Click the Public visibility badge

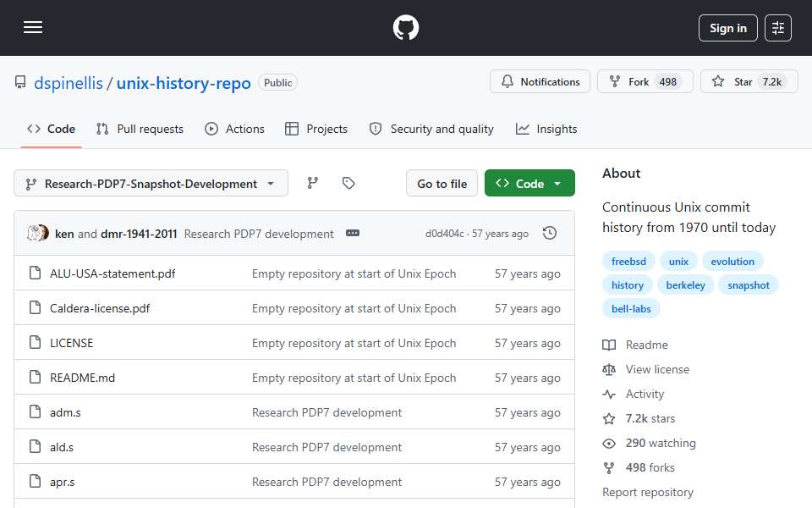tap(277, 82)
